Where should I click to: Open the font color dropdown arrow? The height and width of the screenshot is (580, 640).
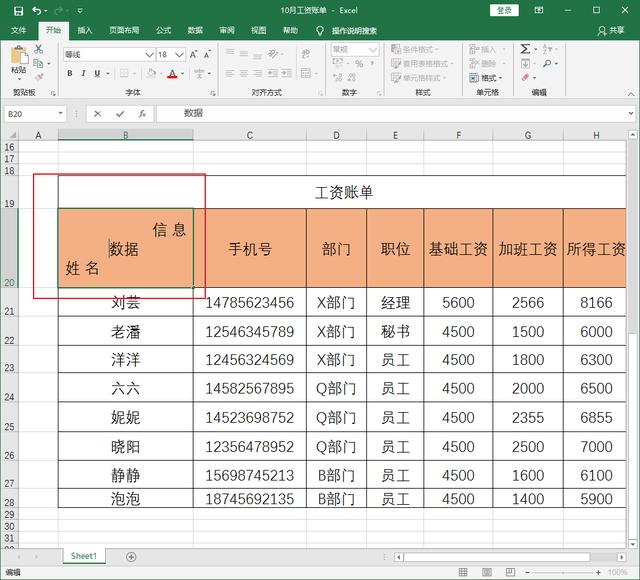pos(182,74)
